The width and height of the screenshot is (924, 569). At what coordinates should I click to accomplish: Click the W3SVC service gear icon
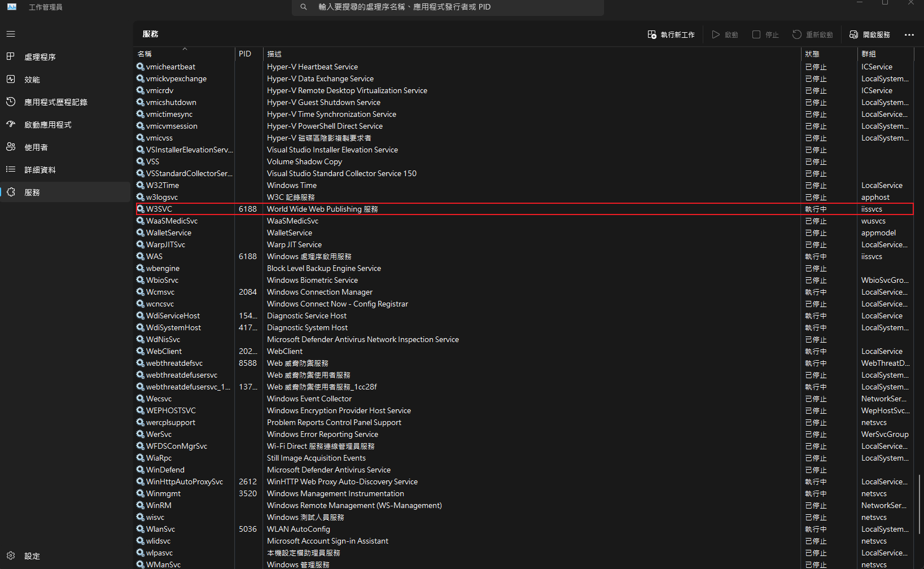[x=141, y=209]
